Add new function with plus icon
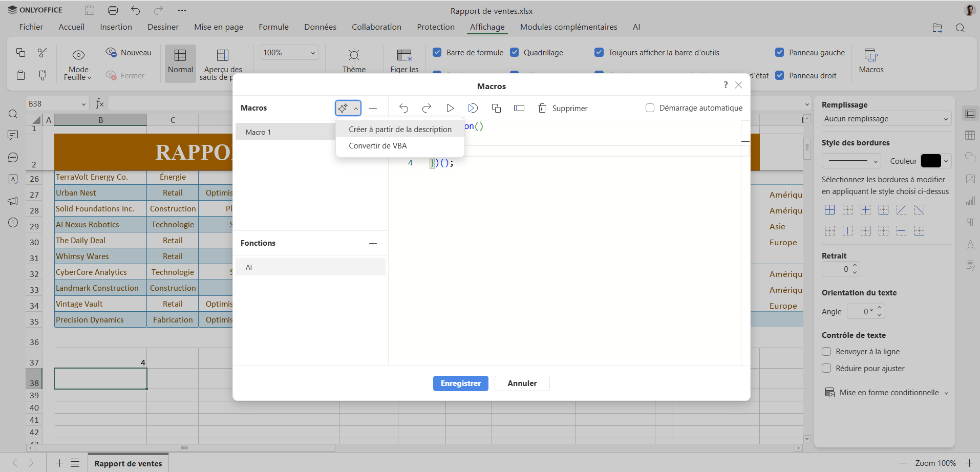The width and height of the screenshot is (980, 472). pyautogui.click(x=373, y=243)
